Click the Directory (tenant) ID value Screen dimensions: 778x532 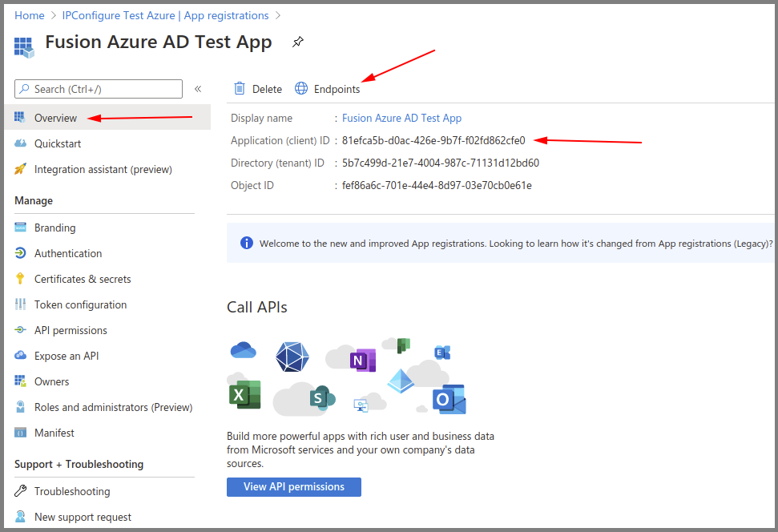point(440,163)
